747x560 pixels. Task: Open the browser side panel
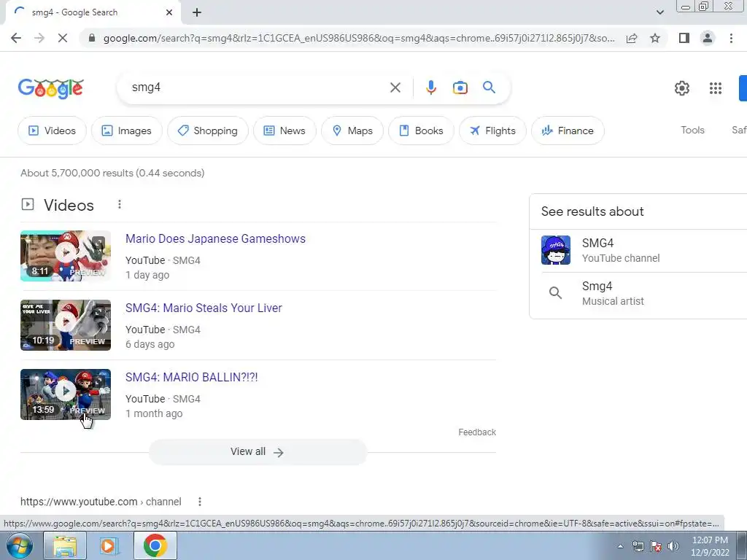tap(684, 38)
